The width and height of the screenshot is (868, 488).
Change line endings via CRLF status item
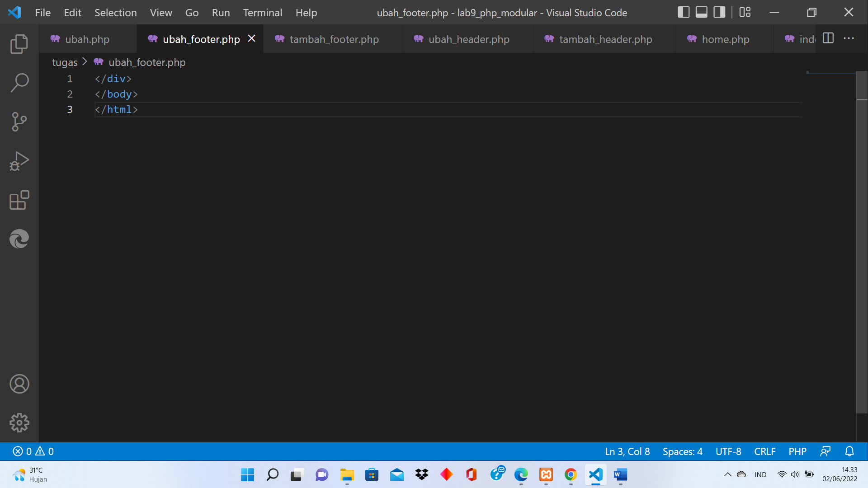[765, 451]
